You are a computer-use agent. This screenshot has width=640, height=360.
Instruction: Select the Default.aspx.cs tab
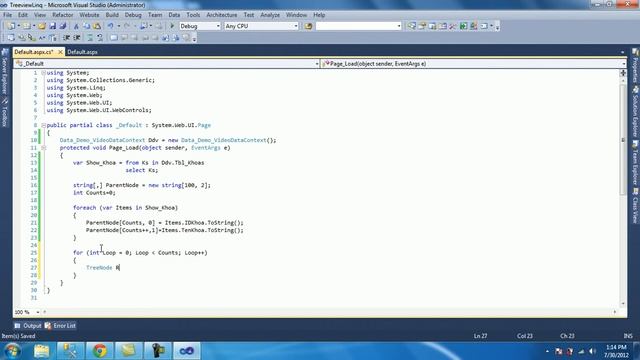34,52
